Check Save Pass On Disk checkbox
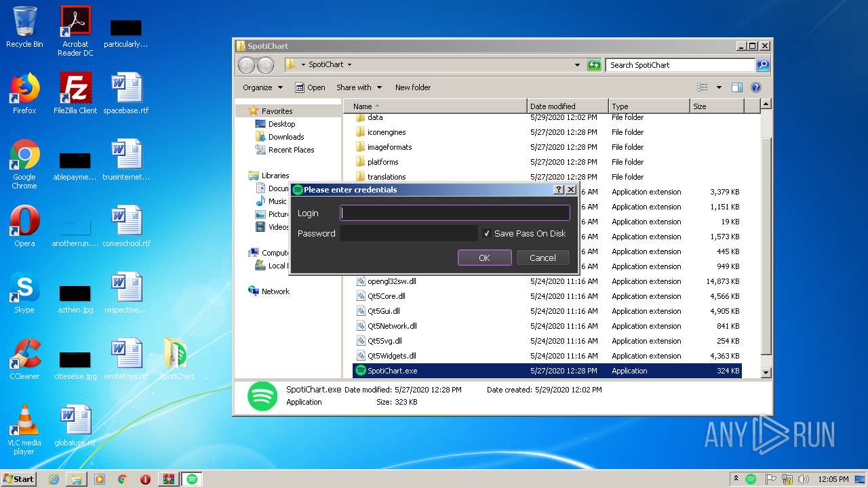This screenshot has width=868, height=488. click(x=486, y=233)
